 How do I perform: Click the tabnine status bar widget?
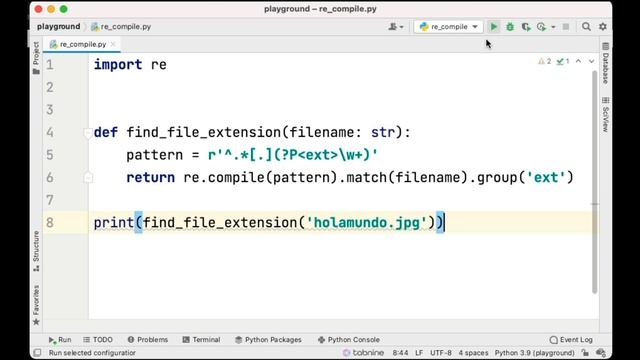(363, 353)
